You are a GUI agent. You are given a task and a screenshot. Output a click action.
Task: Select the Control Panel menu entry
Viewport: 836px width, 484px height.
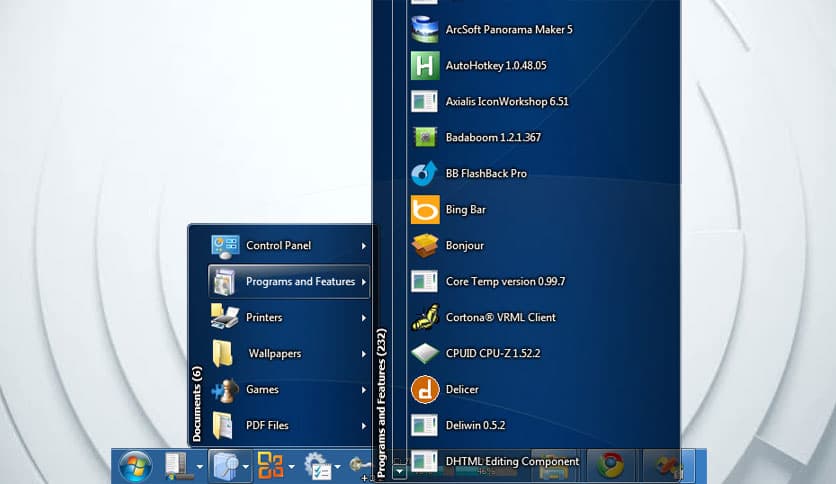pos(288,246)
